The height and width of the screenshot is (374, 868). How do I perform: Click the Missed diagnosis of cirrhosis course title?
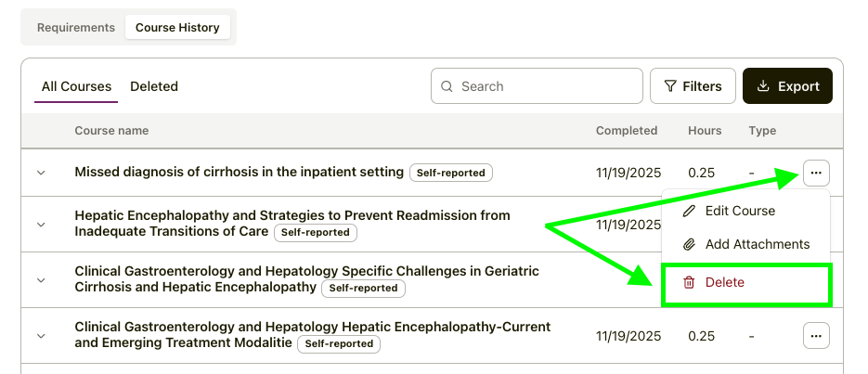(x=239, y=172)
